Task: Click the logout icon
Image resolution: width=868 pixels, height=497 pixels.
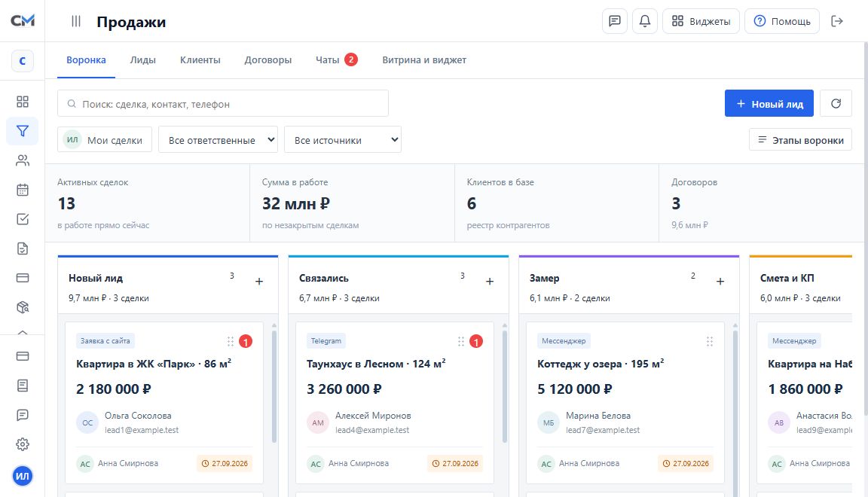Action: pos(837,21)
